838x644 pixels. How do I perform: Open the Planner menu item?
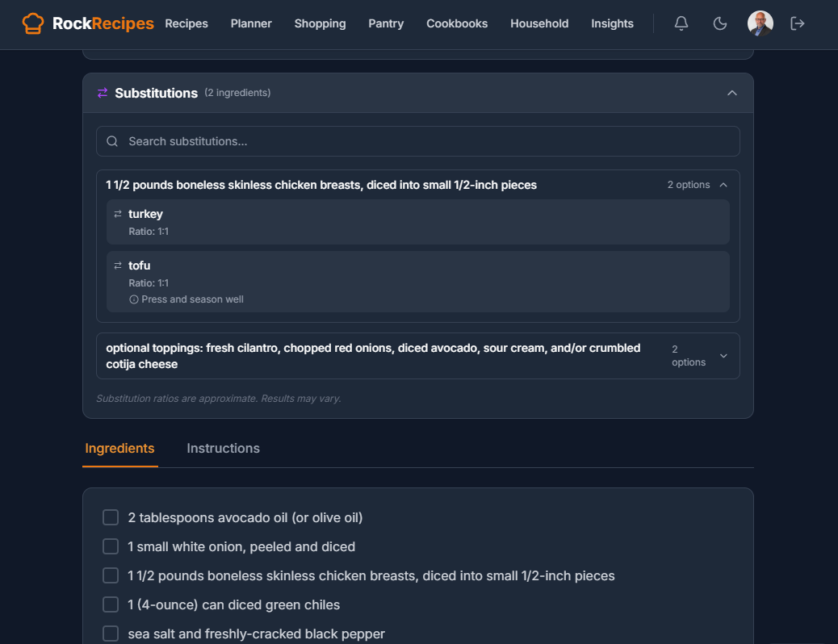251,23
